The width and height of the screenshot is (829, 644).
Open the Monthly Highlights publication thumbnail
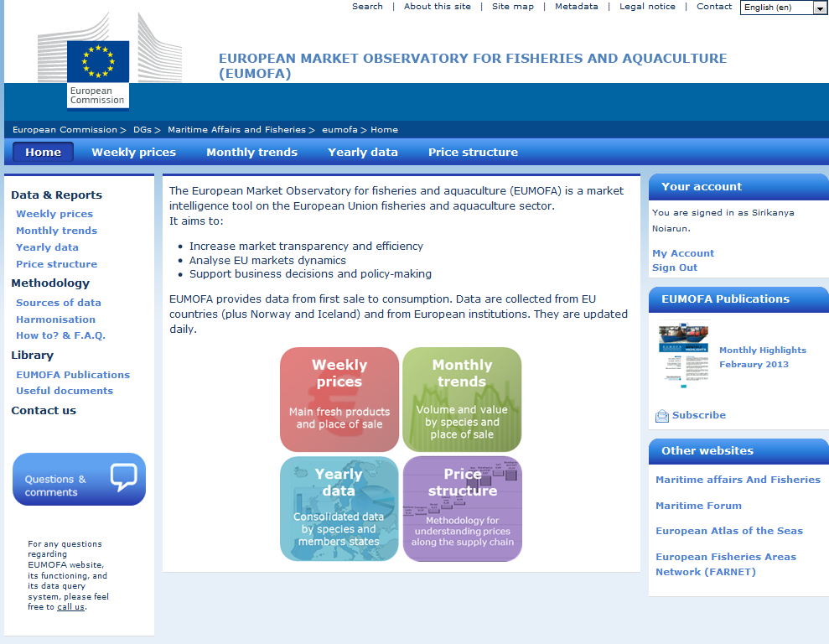pyautogui.click(x=683, y=356)
